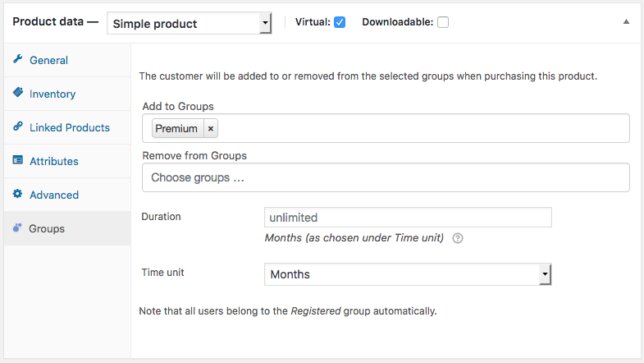Click inside the Add to Groups field
The width and height of the screenshot is (644, 363).
[423, 128]
